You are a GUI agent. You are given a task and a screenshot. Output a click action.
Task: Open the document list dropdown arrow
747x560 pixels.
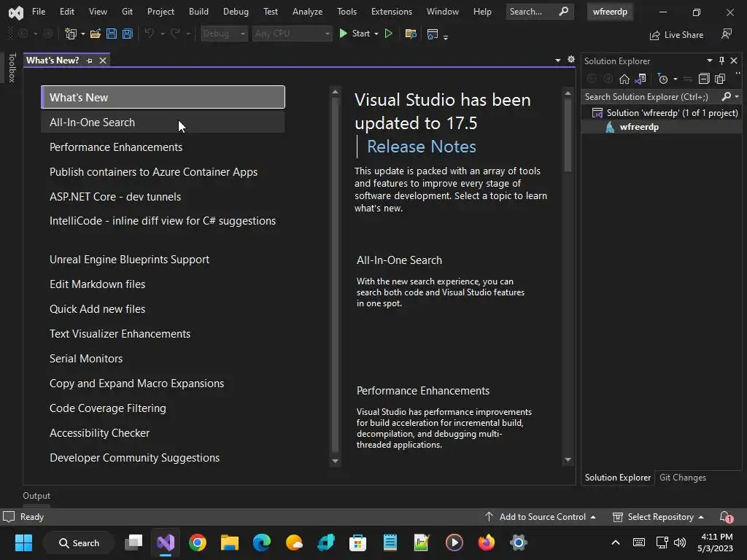(x=558, y=61)
